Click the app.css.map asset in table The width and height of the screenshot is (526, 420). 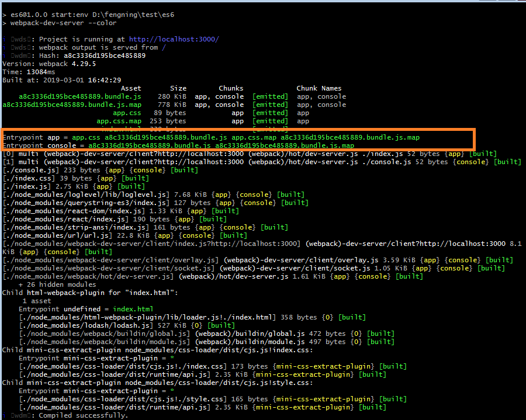pyautogui.click(x=119, y=121)
